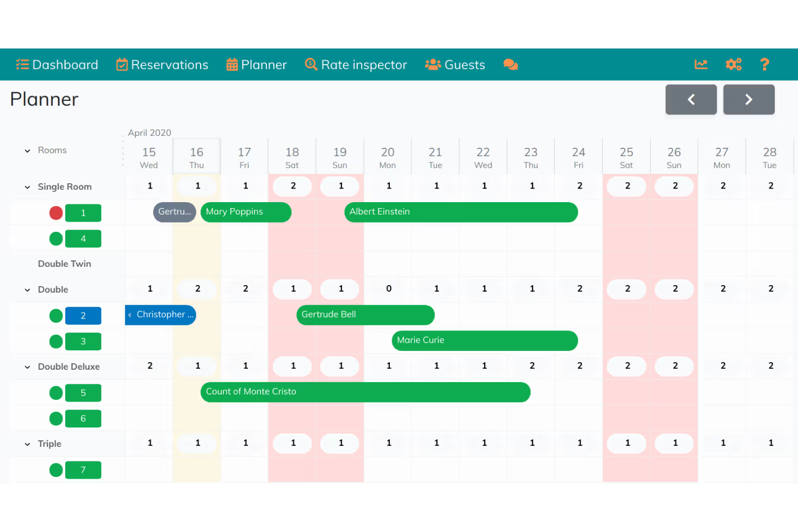Image resolution: width=798 pixels, height=532 pixels.
Task: Click room 7 green badge
Action: click(x=83, y=470)
